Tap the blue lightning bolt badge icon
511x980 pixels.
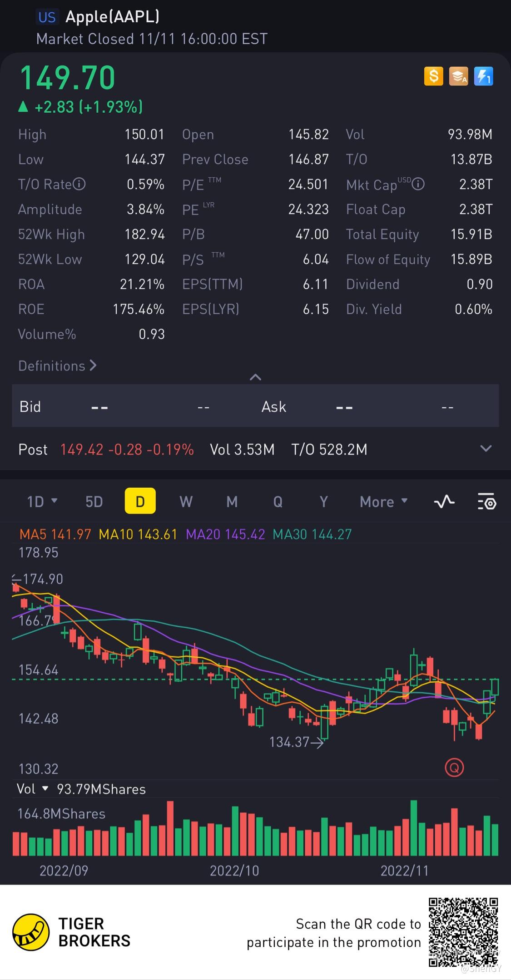tap(483, 76)
